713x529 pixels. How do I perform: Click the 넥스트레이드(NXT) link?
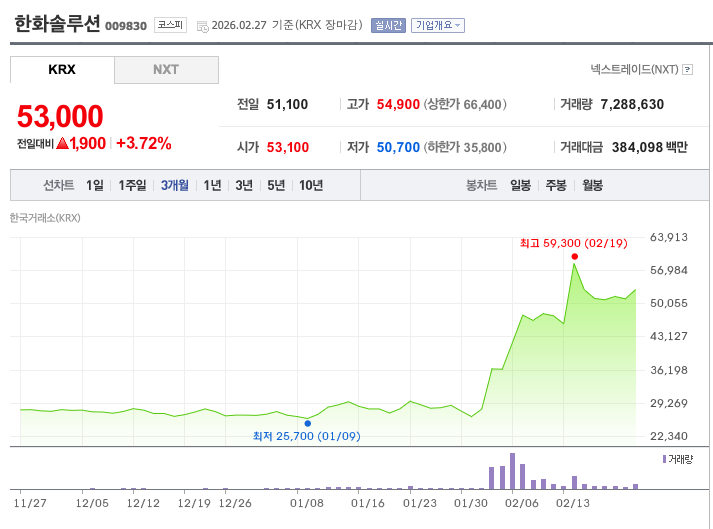(x=634, y=70)
